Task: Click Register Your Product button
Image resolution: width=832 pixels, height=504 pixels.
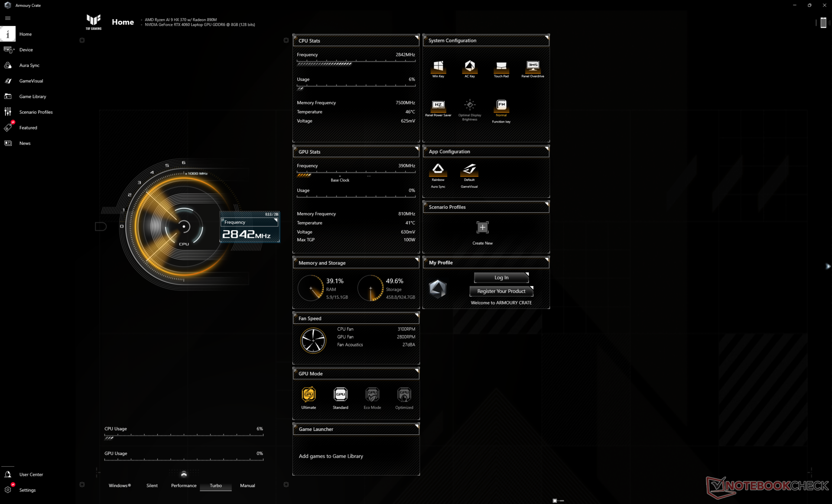Action: point(501,291)
